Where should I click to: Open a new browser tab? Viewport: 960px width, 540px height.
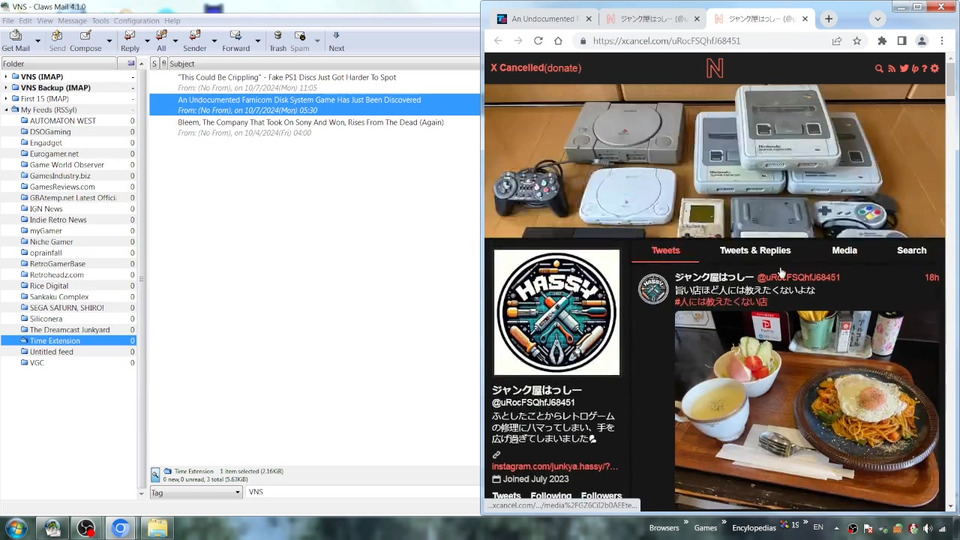(828, 19)
